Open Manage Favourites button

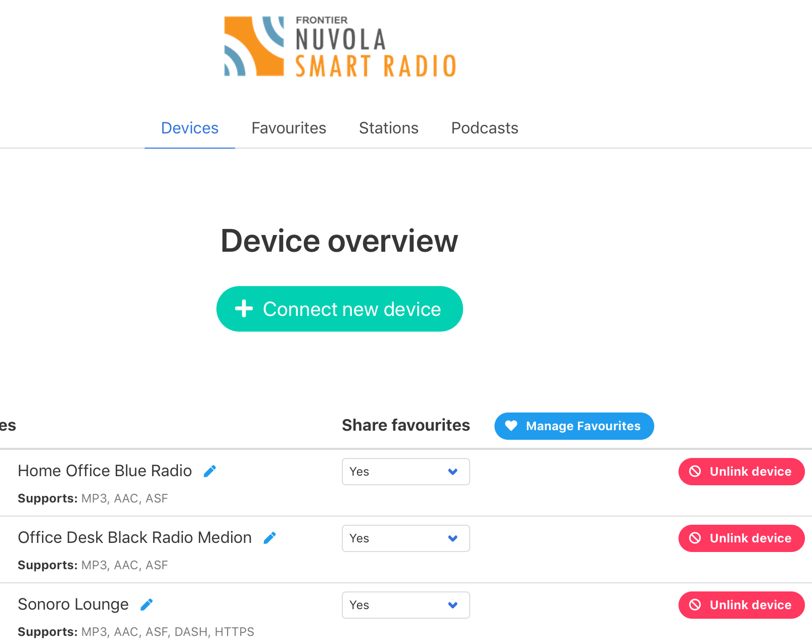pyautogui.click(x=574, y=426)
